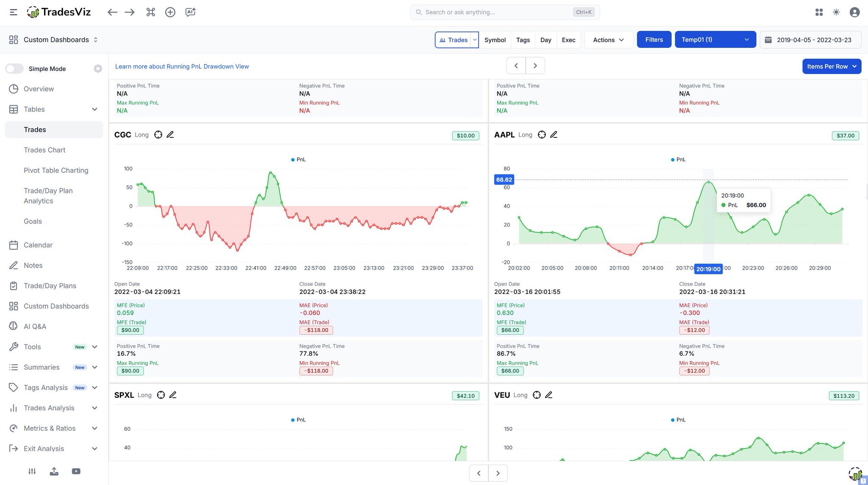Open VEU trade target icon
The width and height of the screenshot is (868, 485).
click(x=537, y=395)
